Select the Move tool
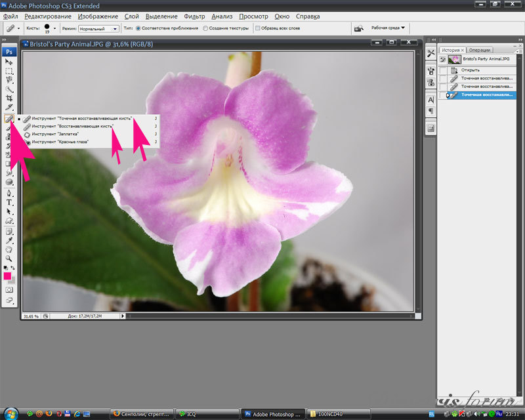This screenshot has height=420, width=525. [x=9, y=62]
